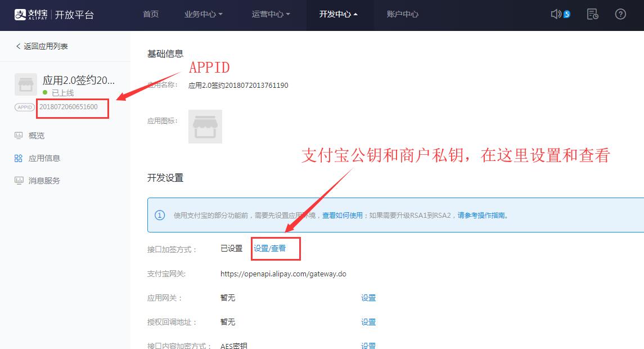Click the gateway URL openapi.alipay.com
The image size is (644, 349).
[283, 274]
